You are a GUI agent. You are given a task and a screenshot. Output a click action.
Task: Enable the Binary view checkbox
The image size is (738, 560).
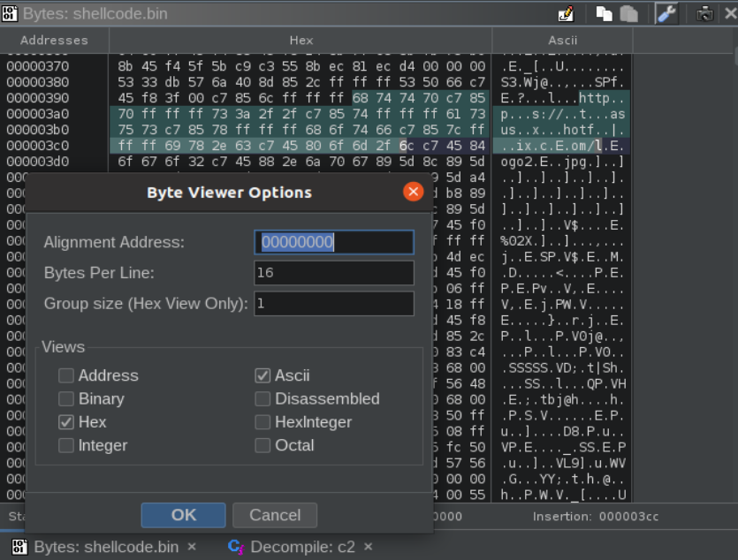pos(66,398)
